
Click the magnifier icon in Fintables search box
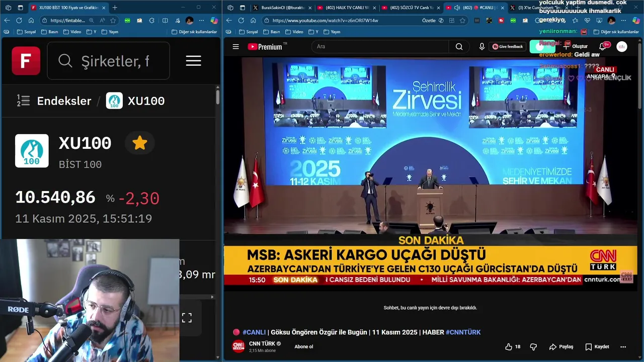(65, 61)
